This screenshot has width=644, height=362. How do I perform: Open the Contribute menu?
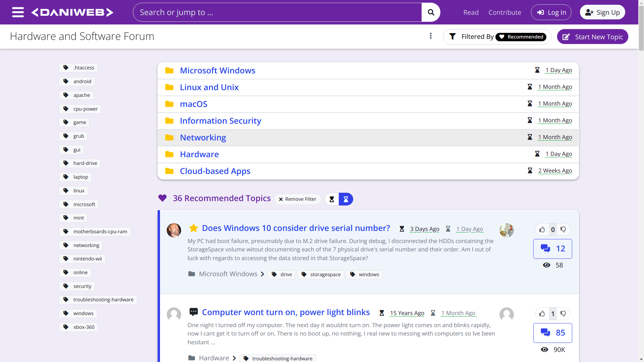point(505,12)
